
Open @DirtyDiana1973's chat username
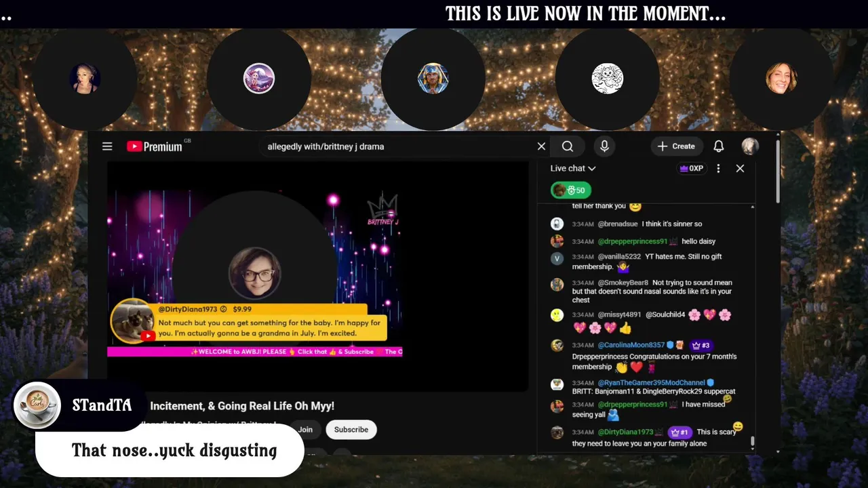click(x=625, y=432)
